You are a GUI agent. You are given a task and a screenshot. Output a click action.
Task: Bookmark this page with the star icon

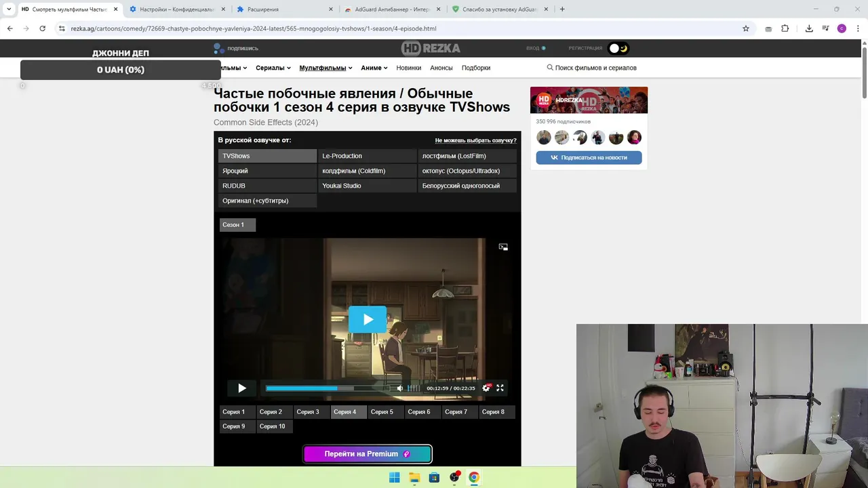point(746,28)
